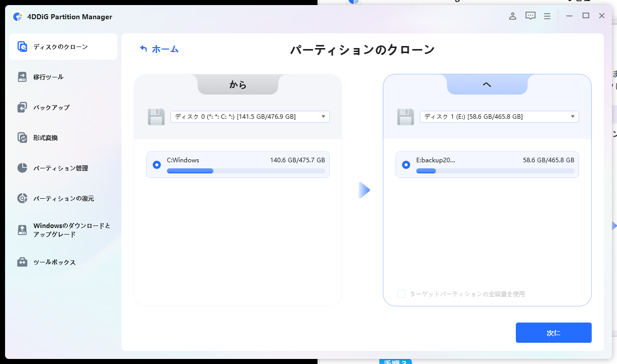Image resolution: width=617 pixels, height=364 pixels.
Task: Select the C:Windows partition radio button
Action: 157,164
